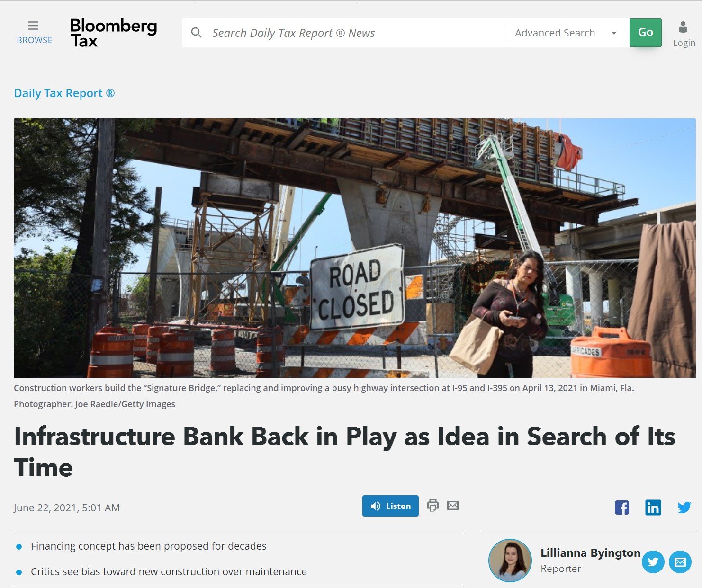Click the Bloomberg Tax logo
Image resolution: width=702 pixels, height=588 pixels.
(114, 33)
